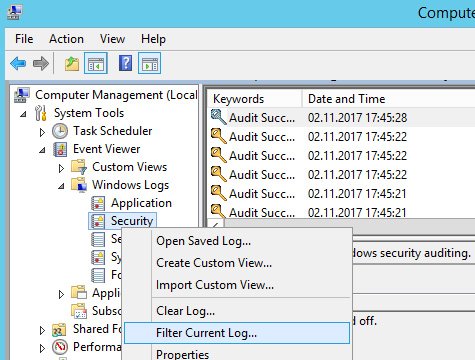This screenshot has height=360, width=475.
Task: Expand the Custom Views tree node
Action: (x=61, y=168)
